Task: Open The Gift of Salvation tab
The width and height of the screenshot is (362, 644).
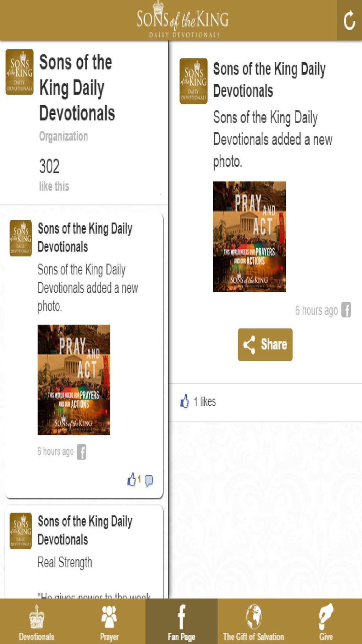Action: [x=253, y=621]
